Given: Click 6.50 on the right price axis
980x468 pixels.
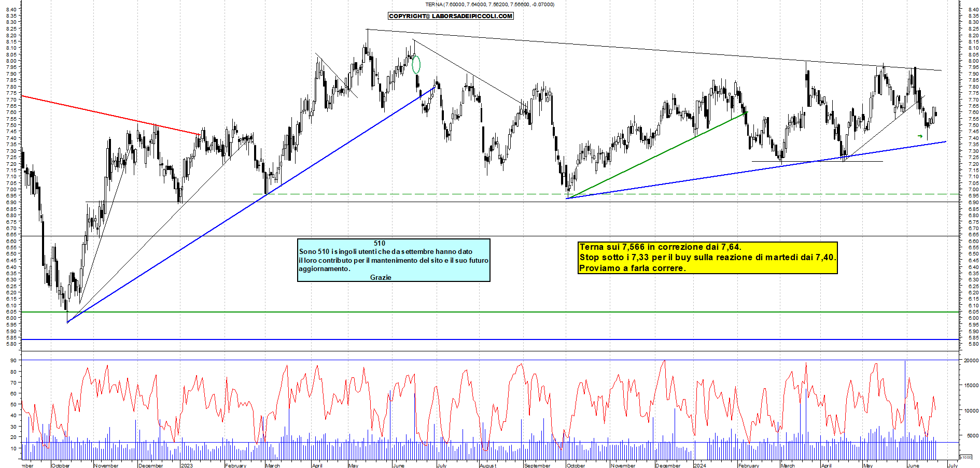Looking at the screenshot, I should coord(973,254).
